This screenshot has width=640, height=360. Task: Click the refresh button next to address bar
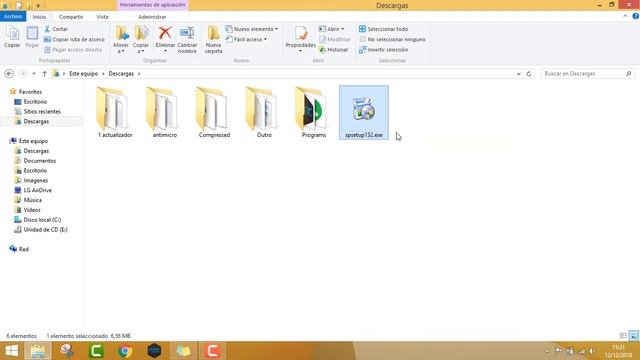pyautogui.click(x=529, y=73)
